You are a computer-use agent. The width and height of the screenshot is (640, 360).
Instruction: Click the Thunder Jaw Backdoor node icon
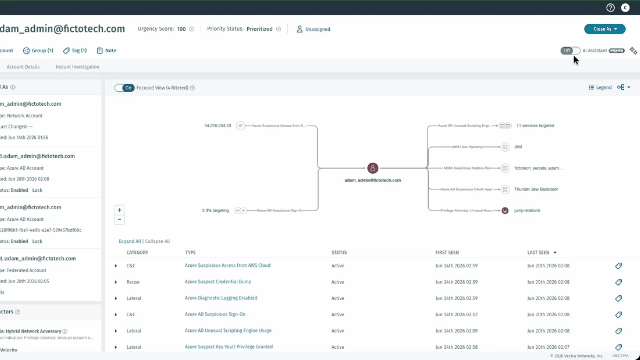pos(505,189)
